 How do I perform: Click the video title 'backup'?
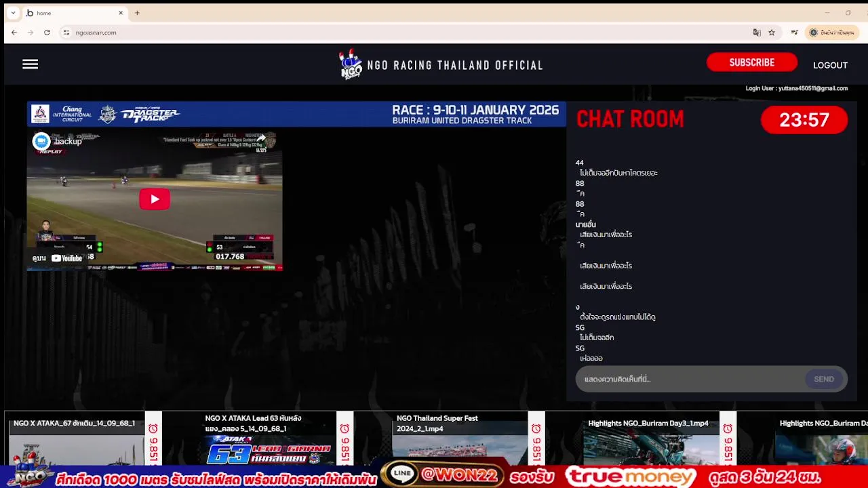[x=68, y=141]
